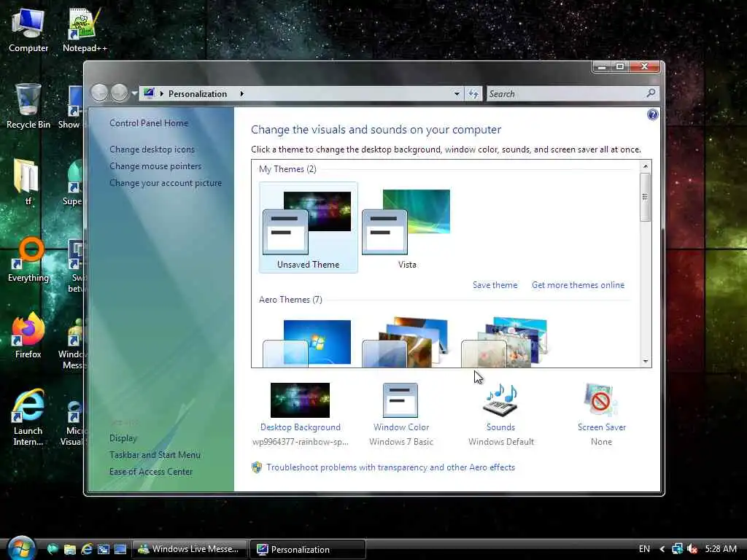Click Get more themes online
Viewport: 747px width, 560px height.
[x=578, y=285]
